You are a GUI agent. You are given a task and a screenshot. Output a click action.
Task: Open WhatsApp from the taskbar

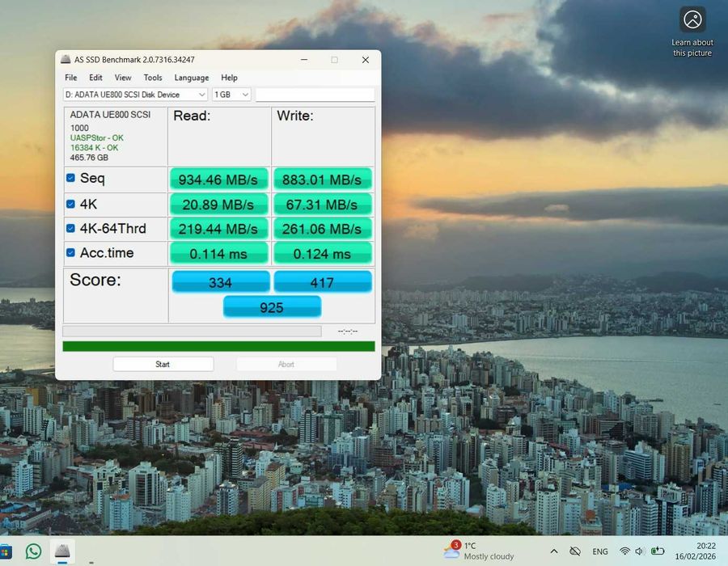[x=33, y=551]
